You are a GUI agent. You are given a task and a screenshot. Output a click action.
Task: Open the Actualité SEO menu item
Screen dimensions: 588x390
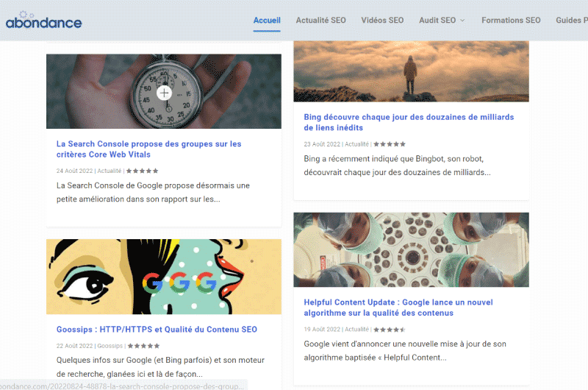(320, 21)
